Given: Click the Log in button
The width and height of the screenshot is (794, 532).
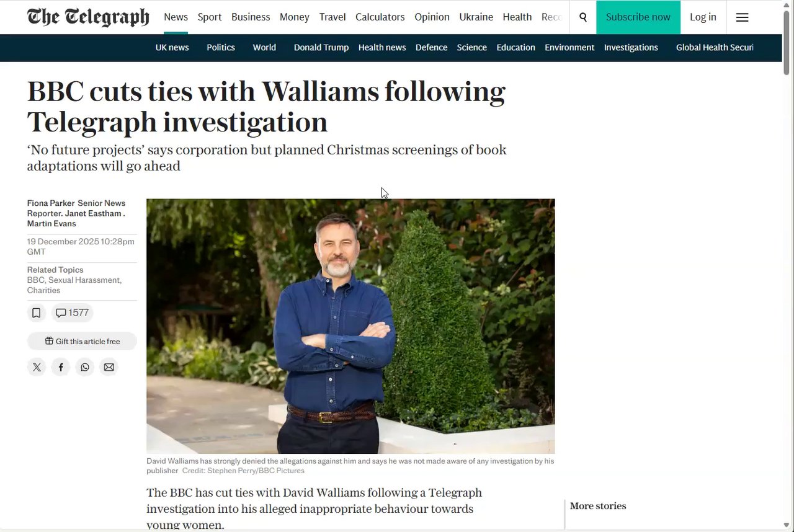Looking at the screenshot, I should [x=703, y=17].
